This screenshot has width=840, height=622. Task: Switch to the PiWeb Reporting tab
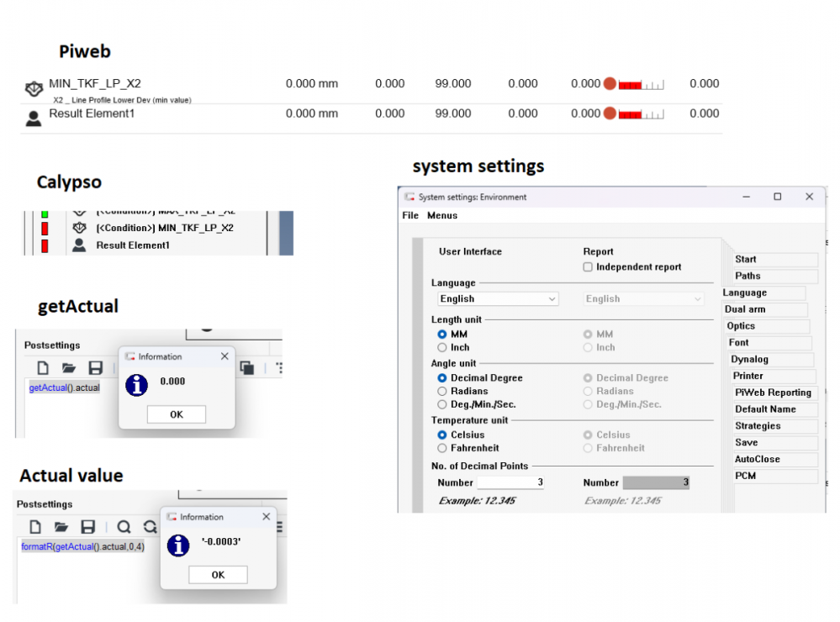773,393
